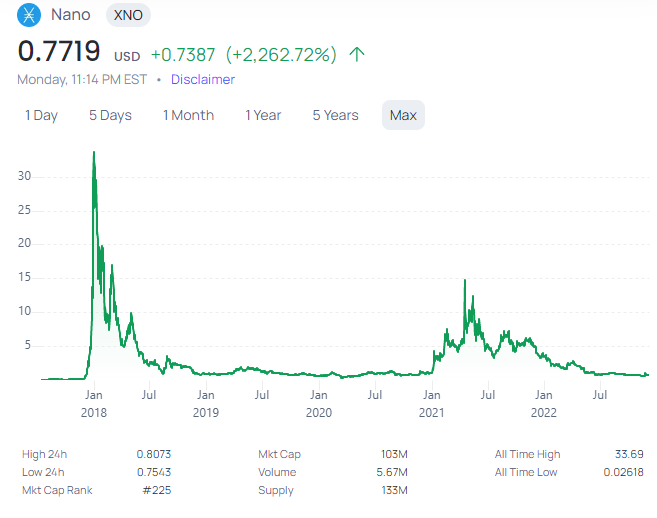Click the 5.67M volume value
This screenshot has width=657, height=518.
tap(392, 472)
